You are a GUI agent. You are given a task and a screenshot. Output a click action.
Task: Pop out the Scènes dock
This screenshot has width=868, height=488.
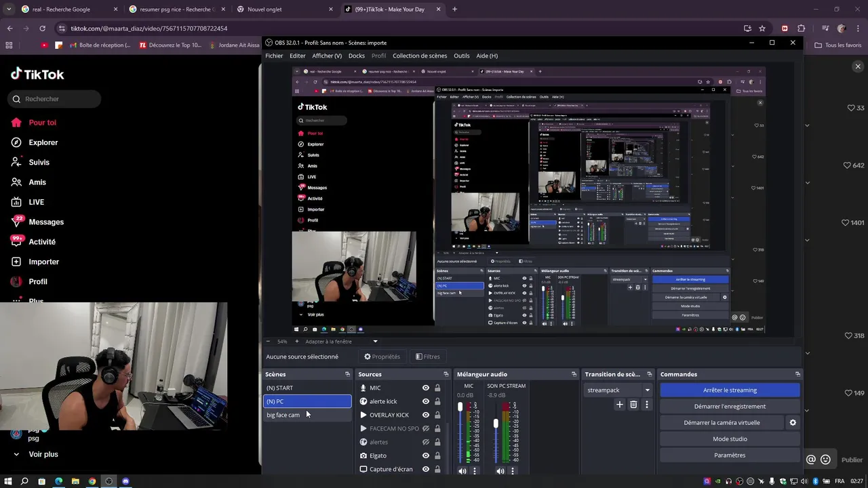point(348,374)
